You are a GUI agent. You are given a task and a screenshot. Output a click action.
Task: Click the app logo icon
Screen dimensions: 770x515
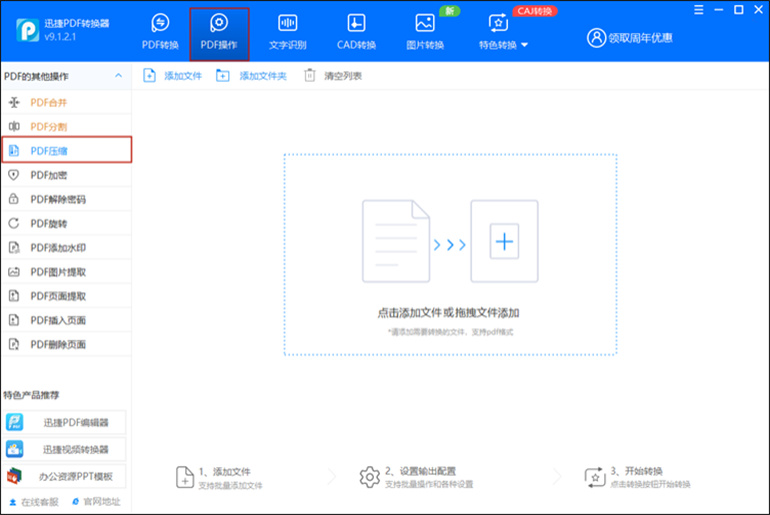click(28, 30)
